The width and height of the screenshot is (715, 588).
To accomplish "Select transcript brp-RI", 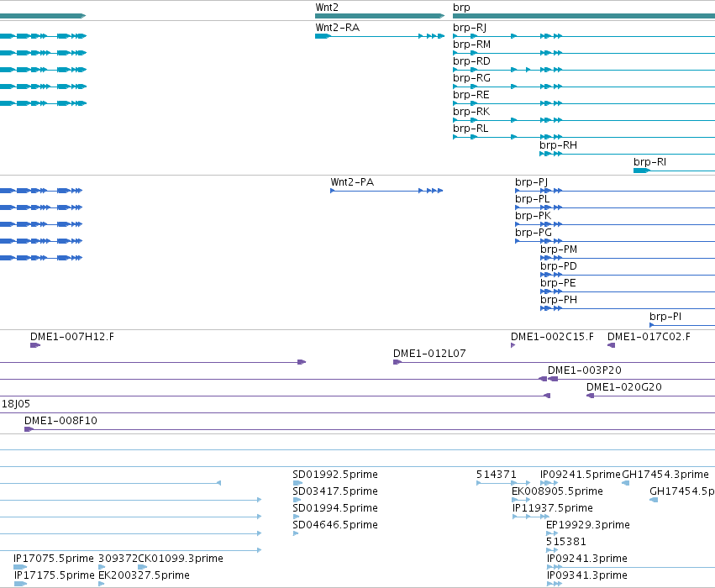I will click(649, 162).
